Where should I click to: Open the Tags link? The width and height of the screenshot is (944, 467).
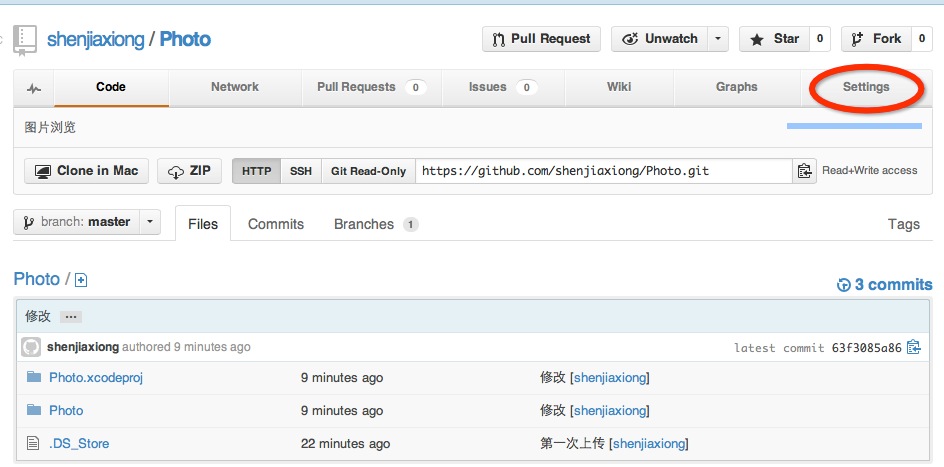click(x=904, y=224)
